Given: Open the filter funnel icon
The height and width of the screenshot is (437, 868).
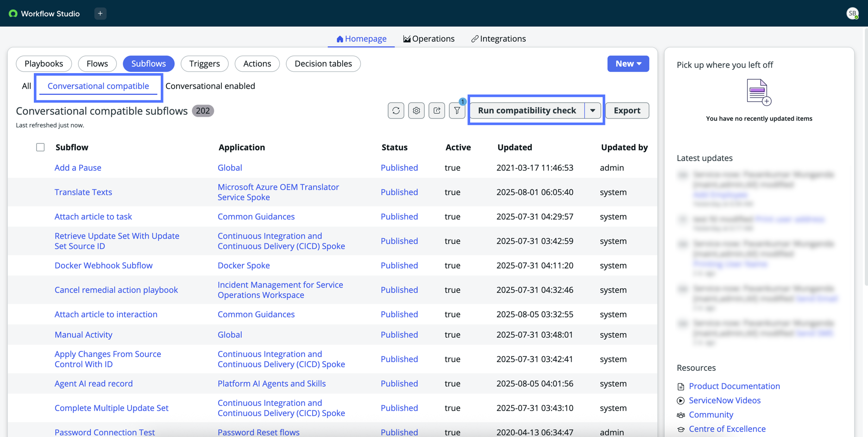Looking at the screenshot, I should (x=457, y=111).
